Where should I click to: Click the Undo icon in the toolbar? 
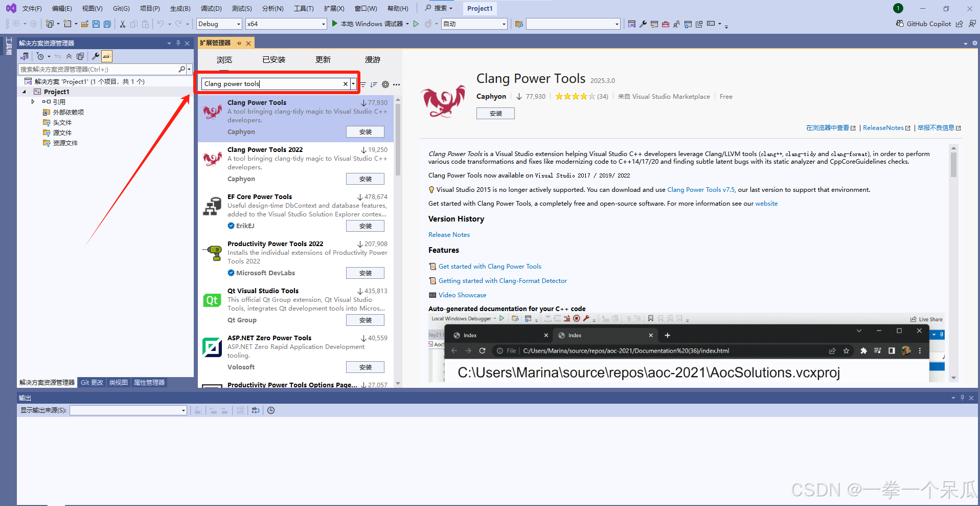point(161,24)
